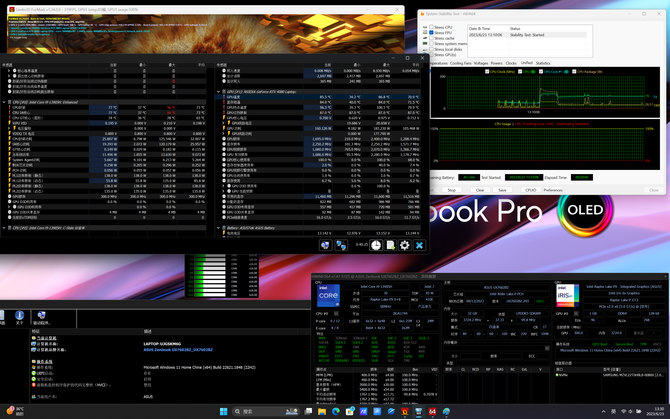The width and height of the screenshot is (670, 419).
Task: Expand the CPU C-State residency group
Action: (4, 228)
